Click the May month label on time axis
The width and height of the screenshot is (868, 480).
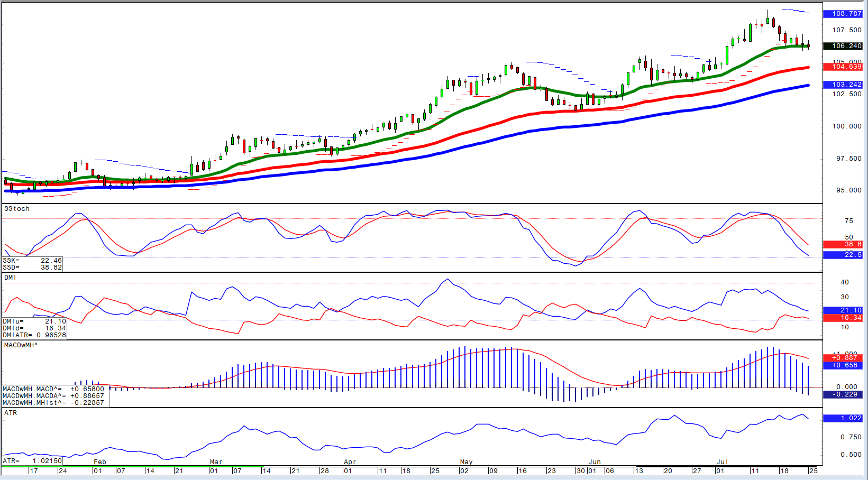click(x=466, y=462)
